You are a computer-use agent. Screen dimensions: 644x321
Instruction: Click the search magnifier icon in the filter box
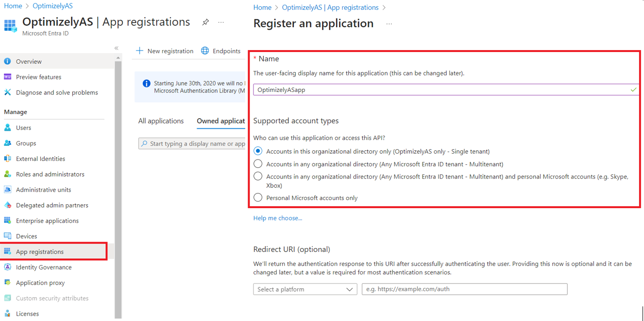pos(144,143)
